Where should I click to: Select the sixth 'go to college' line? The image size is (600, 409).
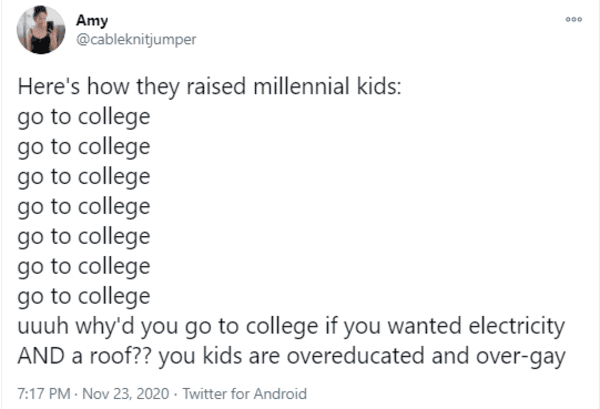pos(84,266)
